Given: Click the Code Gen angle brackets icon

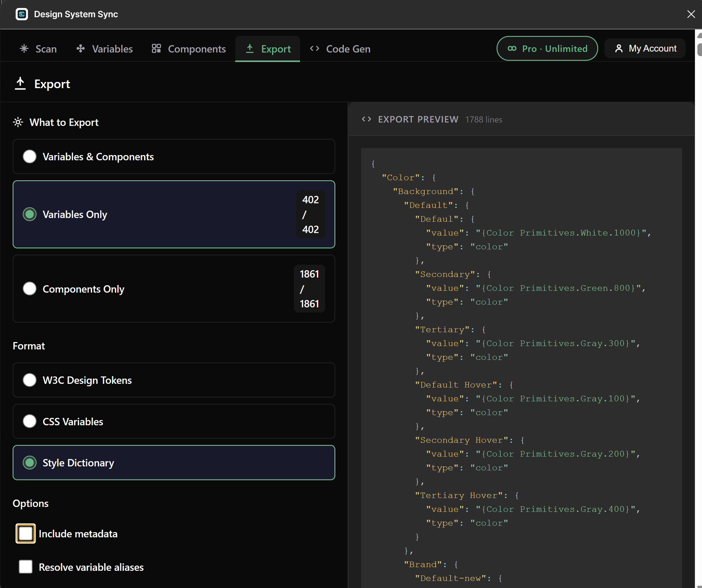Looking at the screenshot, I should click(314, 49).
